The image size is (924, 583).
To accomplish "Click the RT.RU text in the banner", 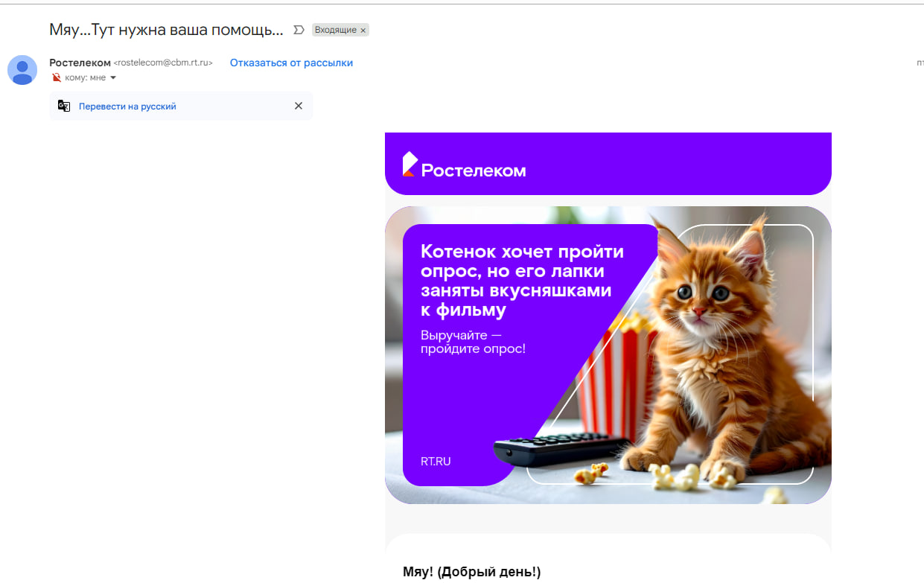I will click(436, 462).
